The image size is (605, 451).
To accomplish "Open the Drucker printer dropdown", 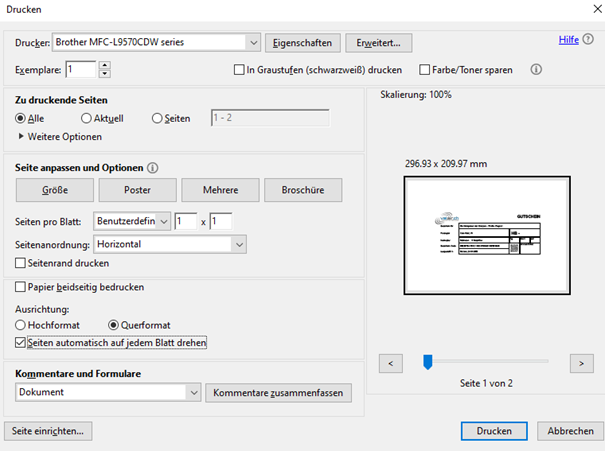I will point(253,42).
